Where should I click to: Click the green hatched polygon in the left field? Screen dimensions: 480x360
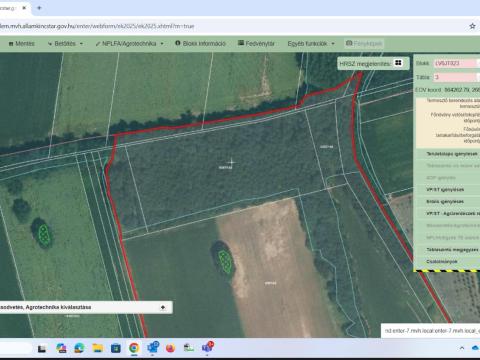(44, 234)
